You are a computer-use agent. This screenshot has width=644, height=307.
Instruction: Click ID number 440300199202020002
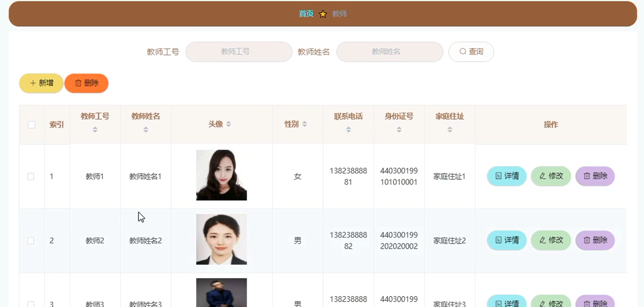click(x=399, y=241)
